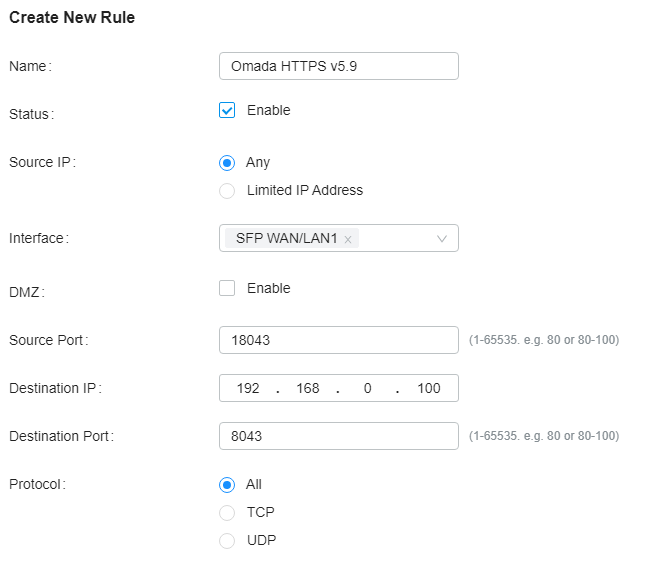Select UDP protocol radio button
The width and height of the screenshot is (650, 561).
(x=227, y=541)
